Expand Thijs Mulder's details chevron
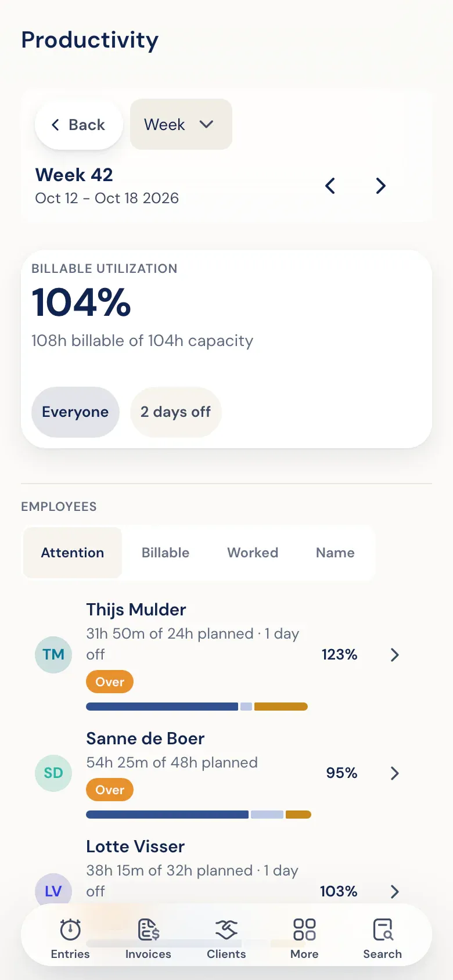The height and width of the screenshot is (980, 453). tap(395, 655)
